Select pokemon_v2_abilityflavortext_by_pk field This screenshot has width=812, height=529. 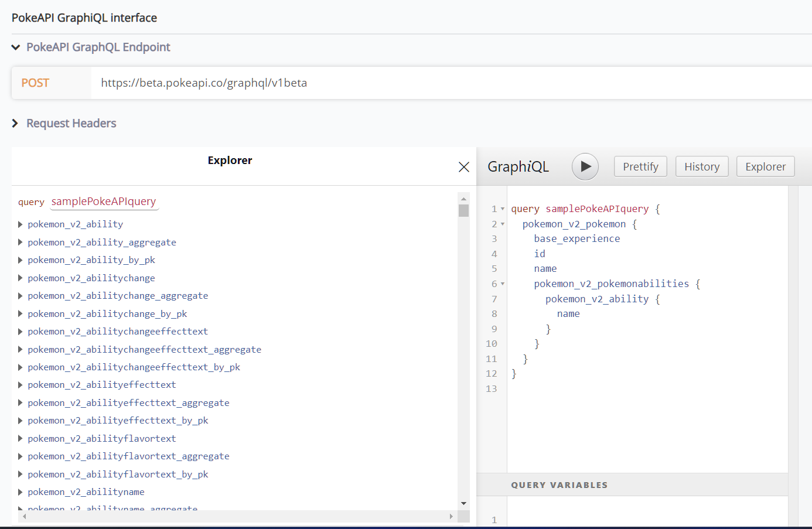118,474
